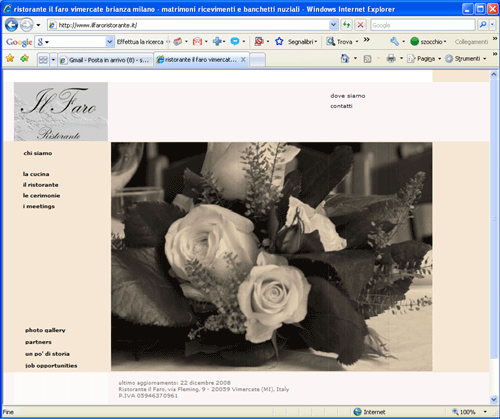500x419 pixels.
Task: Click the blue star bookmark icon
Action: pyautogui.click(x=279, y=41)
